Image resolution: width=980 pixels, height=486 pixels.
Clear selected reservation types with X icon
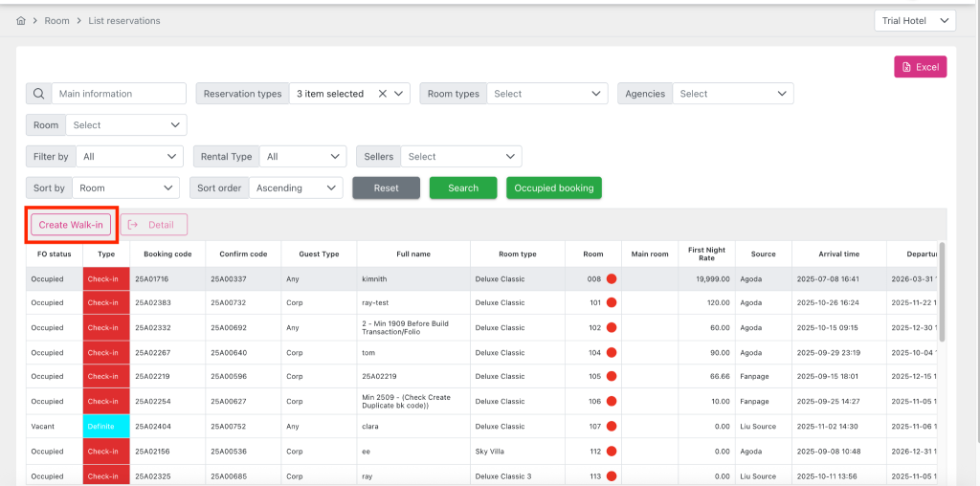pos(382,94)
